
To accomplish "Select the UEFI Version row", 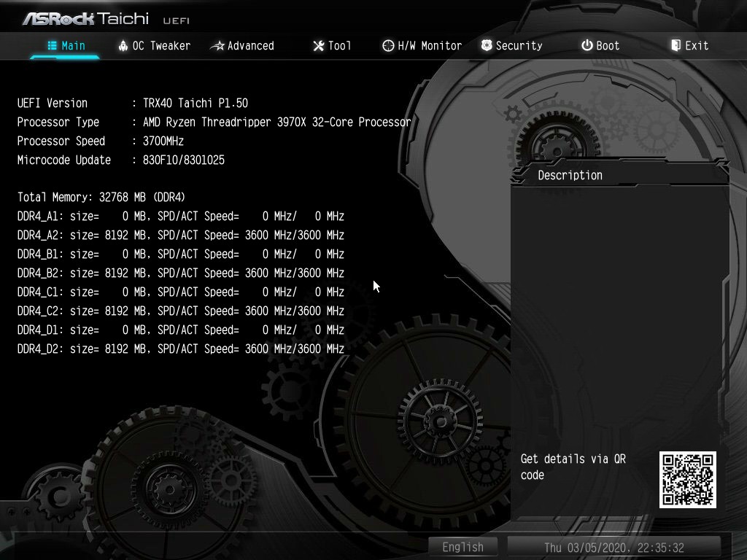I will 133,103.
